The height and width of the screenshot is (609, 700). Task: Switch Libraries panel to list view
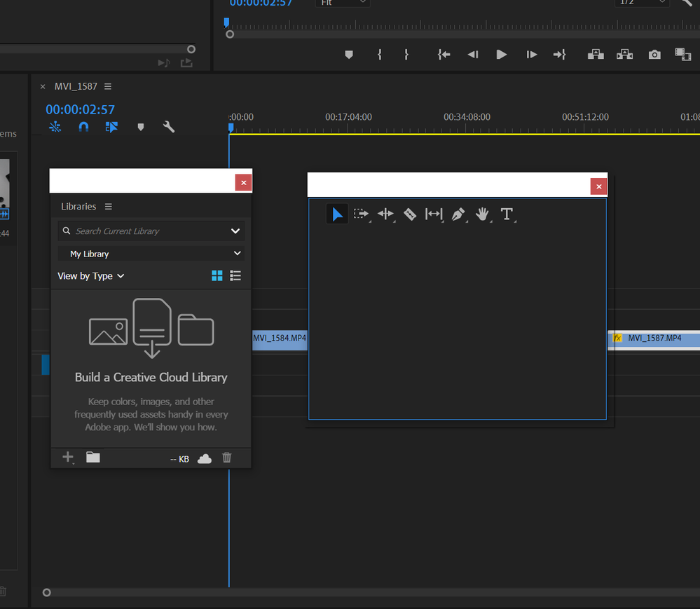tap(235, 275)
